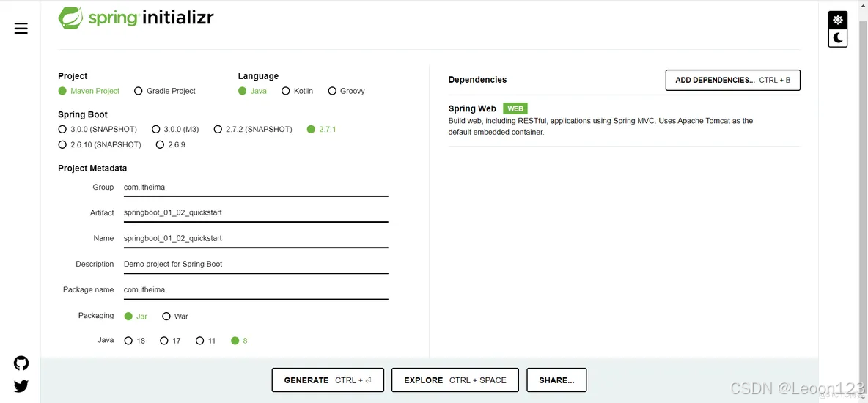Pick Java version 8
Image resolution: width=868 pixels, height=403 pixels.
[239, 341]
